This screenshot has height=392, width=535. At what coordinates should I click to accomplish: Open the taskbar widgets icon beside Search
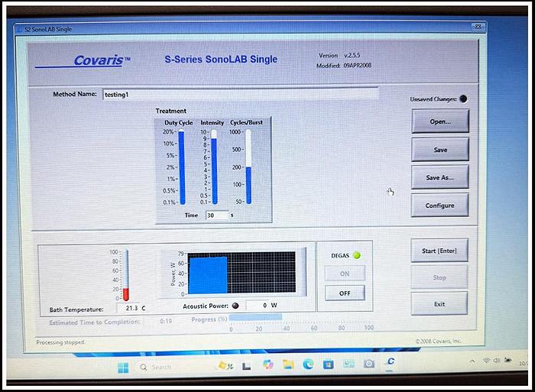pos(225,366)
